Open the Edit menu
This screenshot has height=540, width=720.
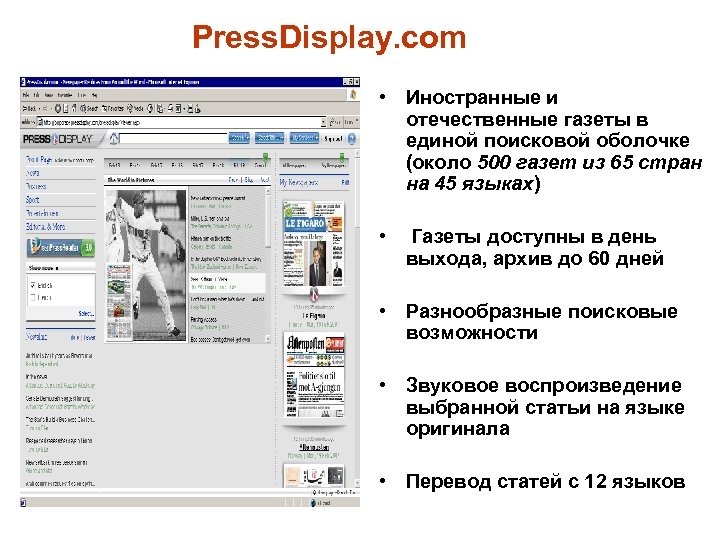(38, 95)
